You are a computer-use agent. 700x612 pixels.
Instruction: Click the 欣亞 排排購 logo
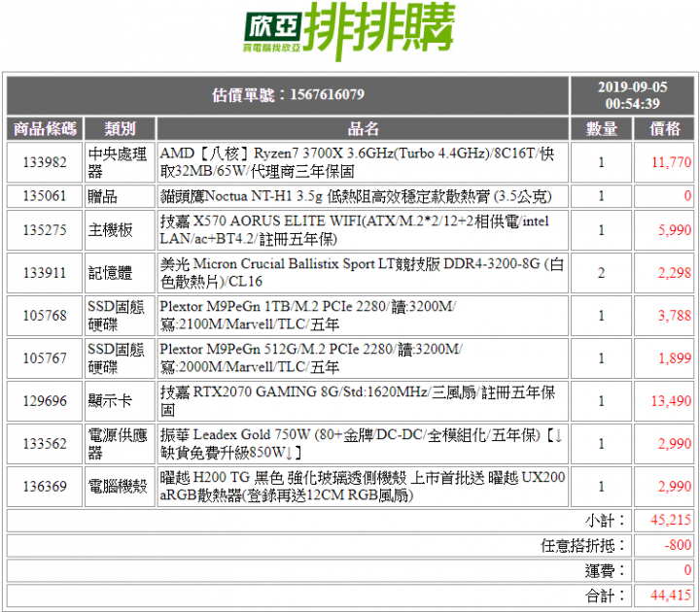point(350,32)
